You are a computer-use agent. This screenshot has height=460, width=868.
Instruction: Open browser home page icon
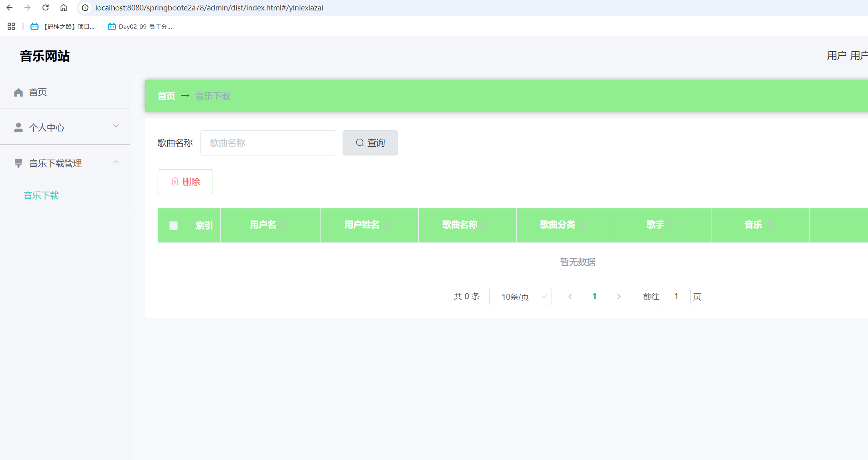click(63, 7)
